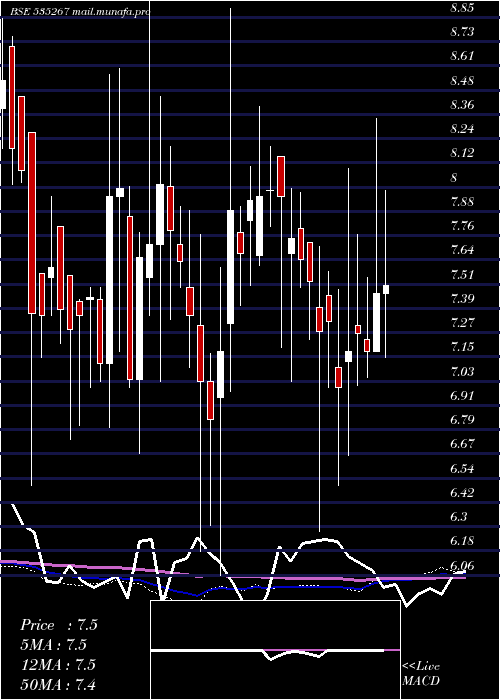The height and width of the screenshot is (700, 500).
Task: Click the 6.06 axis label
Action: coord(462,565)
